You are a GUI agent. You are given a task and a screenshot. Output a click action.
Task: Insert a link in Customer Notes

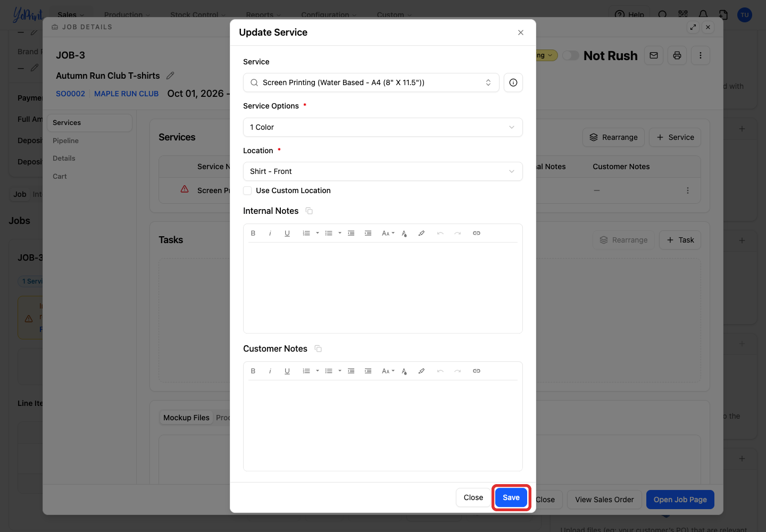477,371
